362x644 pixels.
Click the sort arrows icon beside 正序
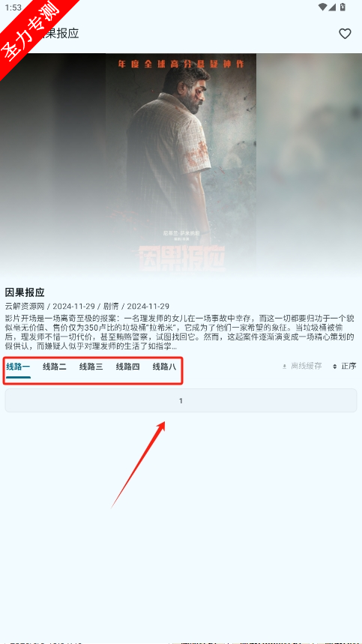click(335, 367)
